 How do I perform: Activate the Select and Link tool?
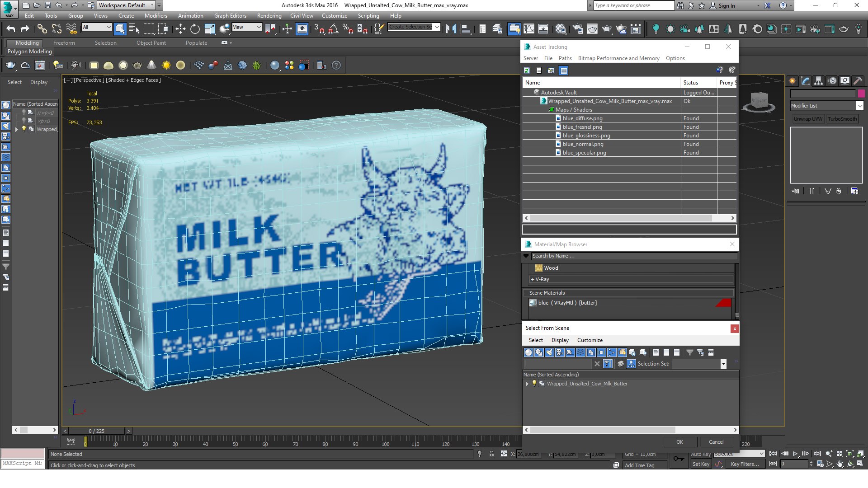[x=42, y=29]
